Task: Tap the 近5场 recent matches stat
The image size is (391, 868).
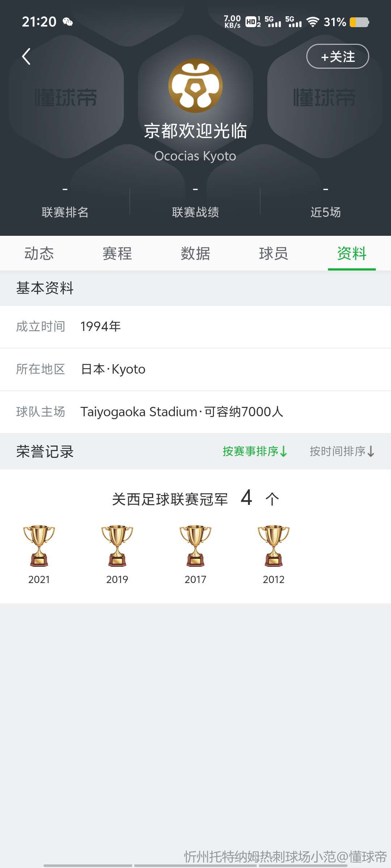Action: tap(325, 203)
